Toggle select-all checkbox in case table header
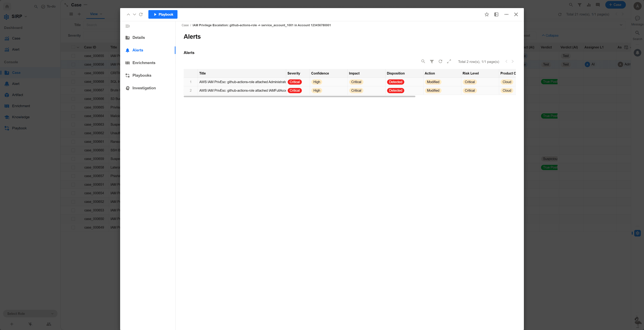Viewport: 644px width, 330px height. (73, 47)
